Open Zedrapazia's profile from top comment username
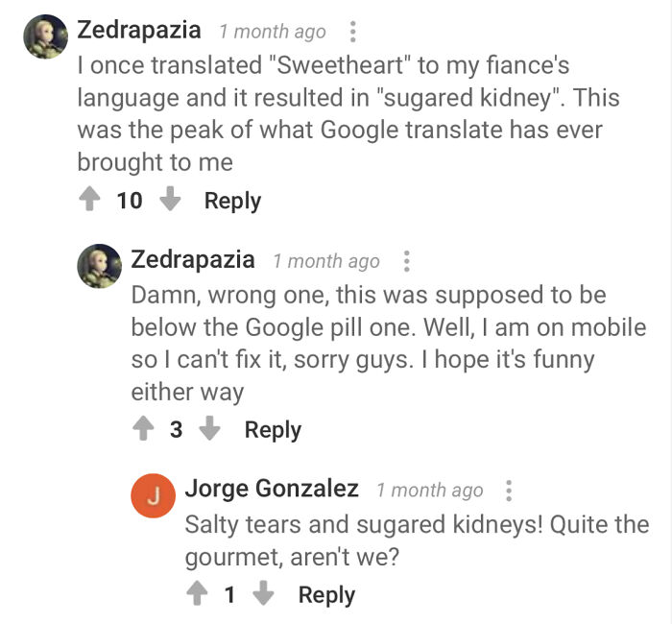This screenshot has height=624, width=672. [x=139, y=30]
